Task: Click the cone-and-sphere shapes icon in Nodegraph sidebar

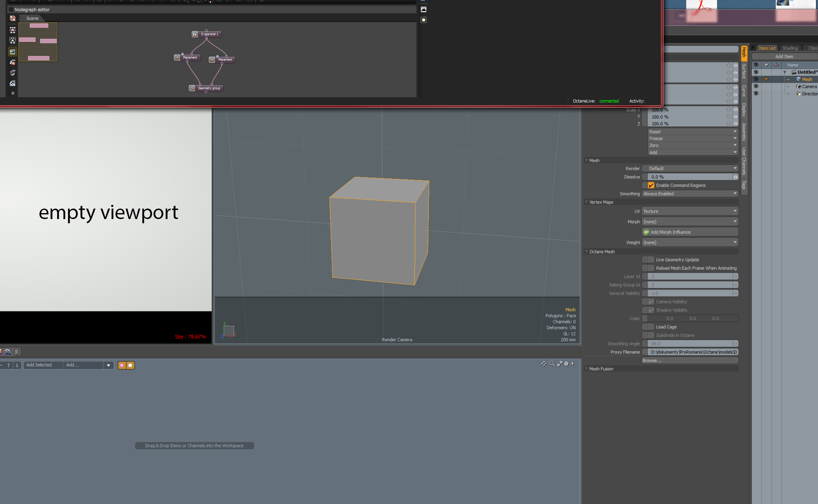Action: click(13, 62)
